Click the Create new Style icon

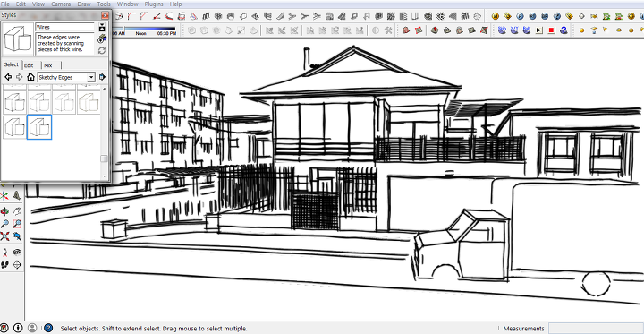click(x=102, y=39)
